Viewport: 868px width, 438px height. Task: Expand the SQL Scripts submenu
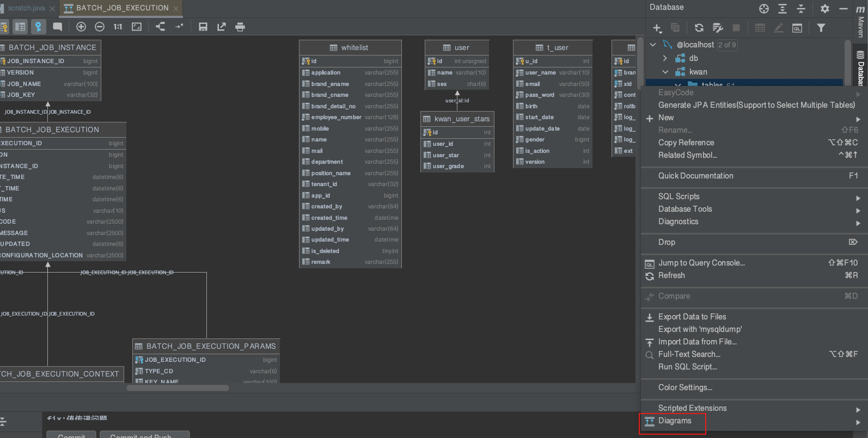tap(754, 196)
